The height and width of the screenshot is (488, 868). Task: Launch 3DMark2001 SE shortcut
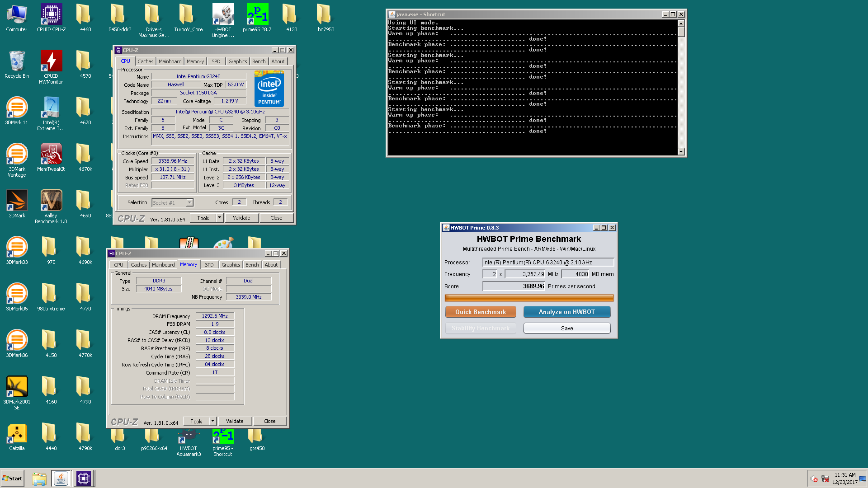click(x=17, y=393)
